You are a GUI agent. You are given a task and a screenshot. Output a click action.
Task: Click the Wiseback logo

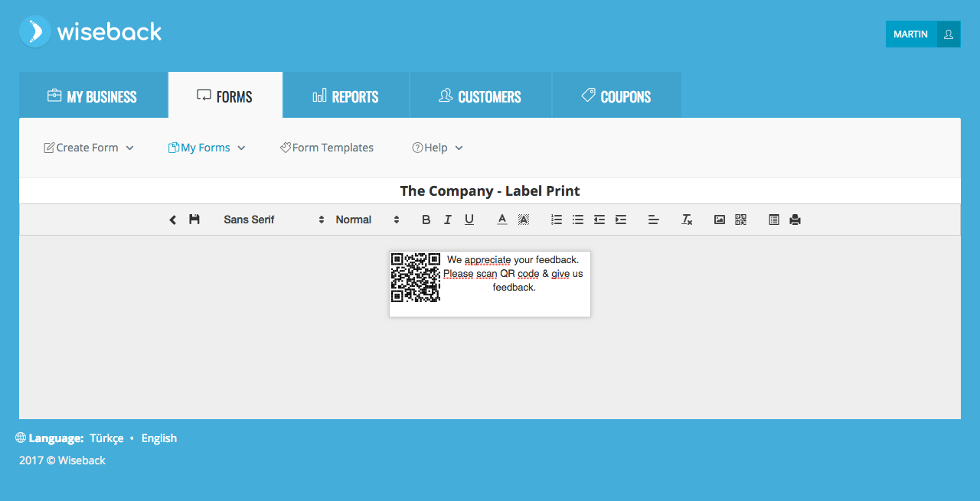90,31
